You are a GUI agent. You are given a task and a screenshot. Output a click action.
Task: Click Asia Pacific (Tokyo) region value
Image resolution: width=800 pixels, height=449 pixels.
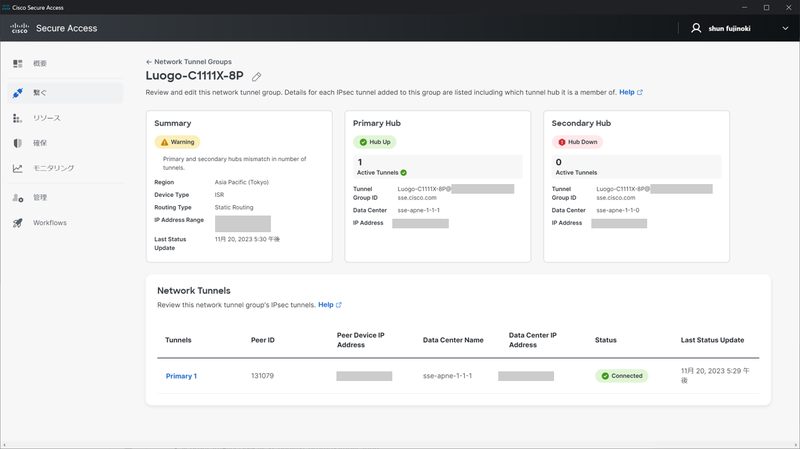241,182
